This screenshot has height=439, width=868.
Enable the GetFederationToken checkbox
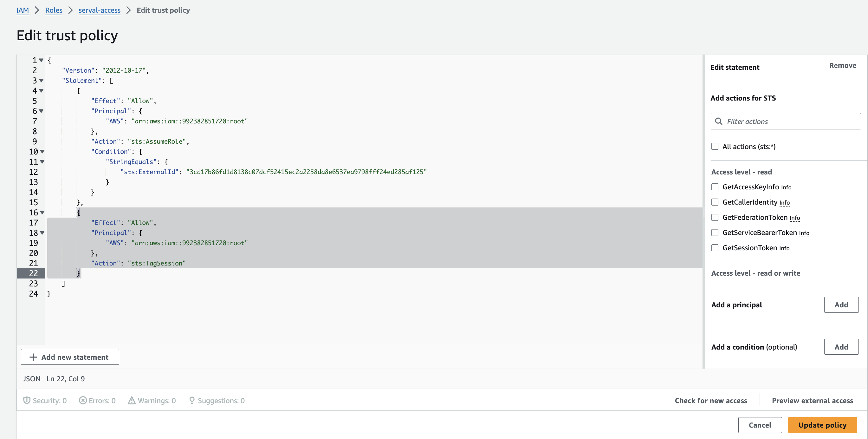[x=715, y=217]
